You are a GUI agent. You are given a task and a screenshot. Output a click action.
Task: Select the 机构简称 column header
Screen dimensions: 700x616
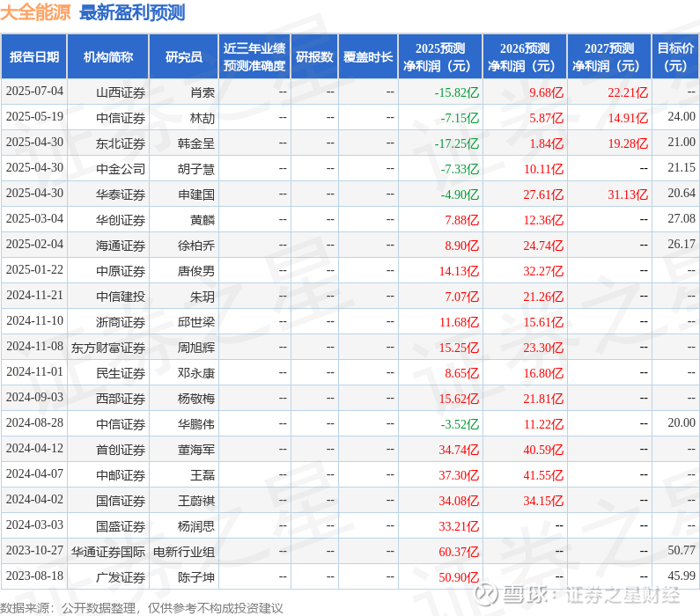[x=108, y=57]
